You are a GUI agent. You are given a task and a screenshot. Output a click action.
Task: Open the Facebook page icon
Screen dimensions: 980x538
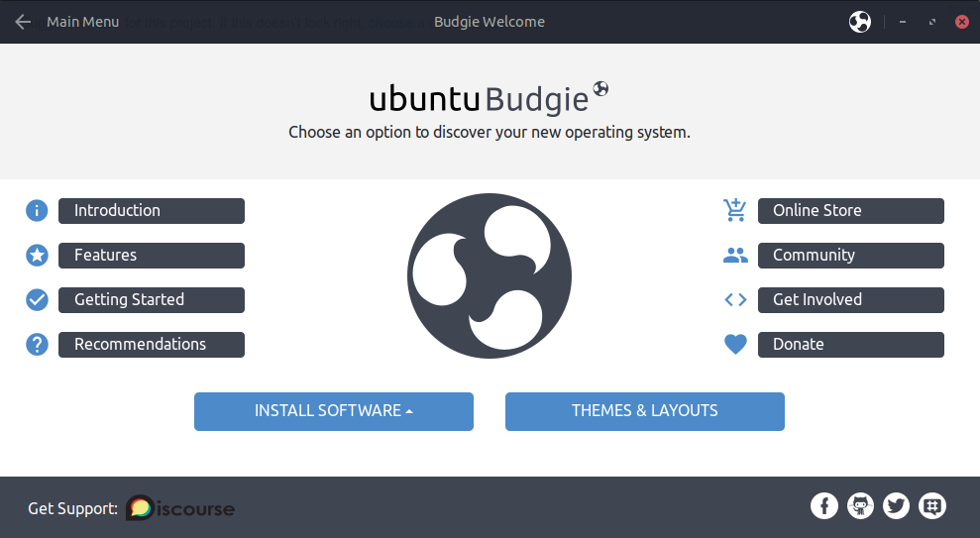click(x=824, y=506)
